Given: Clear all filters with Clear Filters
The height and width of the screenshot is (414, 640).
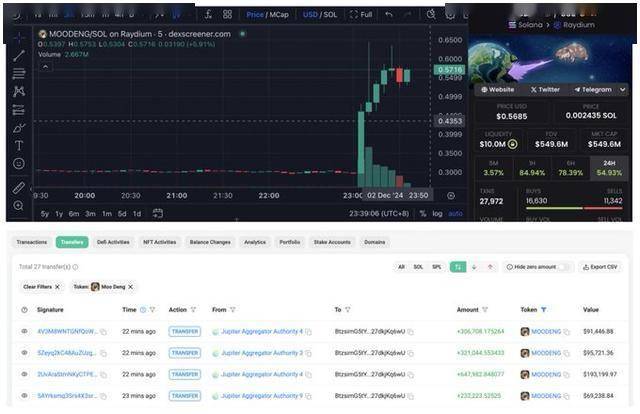Looking at the screenshot, I should [x=42, y=287].
